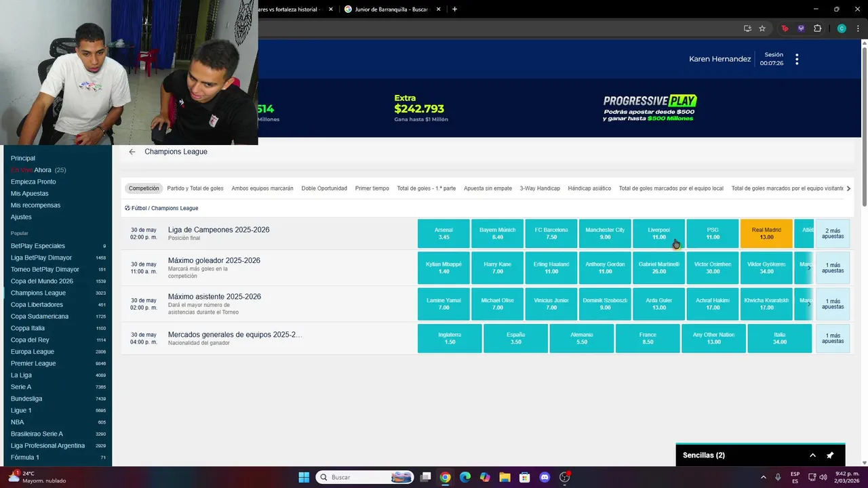Open Copilot icon in taskbar
This screenshot has width=868, height=488.
[x=485, y=477]
